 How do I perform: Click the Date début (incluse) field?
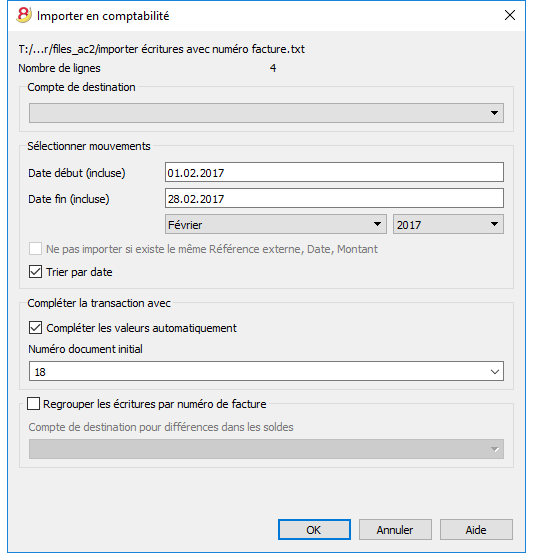tap(334, 172)
